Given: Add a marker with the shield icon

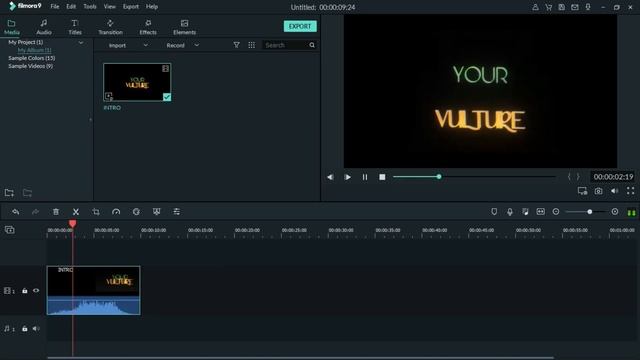Looking at the screenshot, I should tap(494, 211).
